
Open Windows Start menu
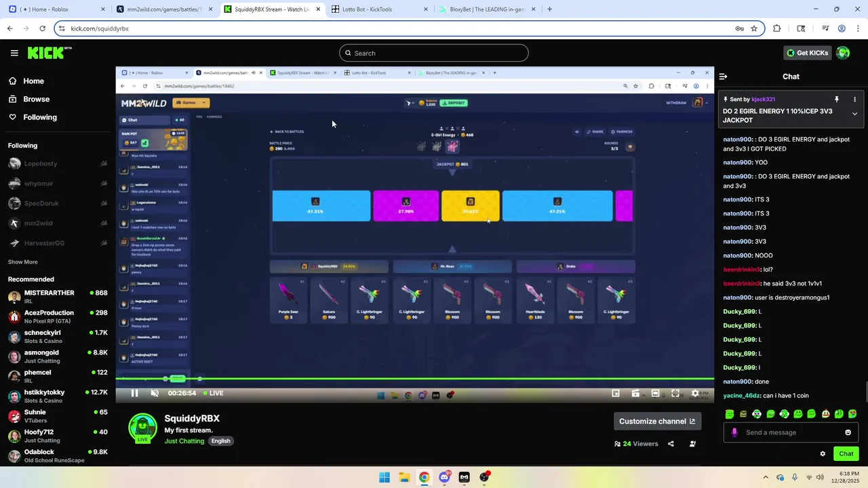point(384,477)
